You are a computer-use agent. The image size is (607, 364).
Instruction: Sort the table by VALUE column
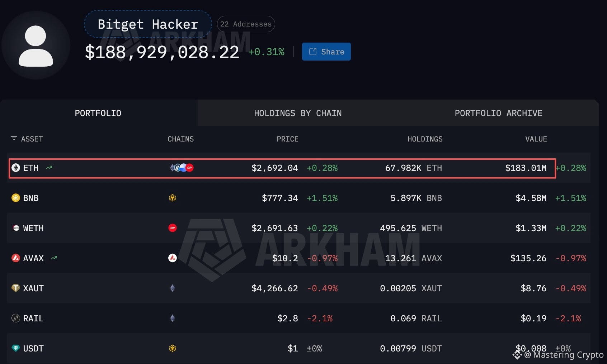(x=536, y=139)
